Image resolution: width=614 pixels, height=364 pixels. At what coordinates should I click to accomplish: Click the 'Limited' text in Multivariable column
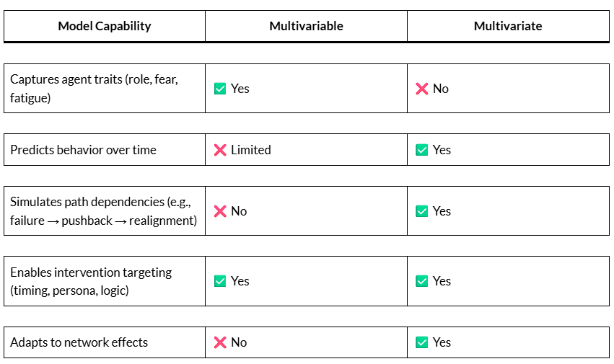pos(251,150)
